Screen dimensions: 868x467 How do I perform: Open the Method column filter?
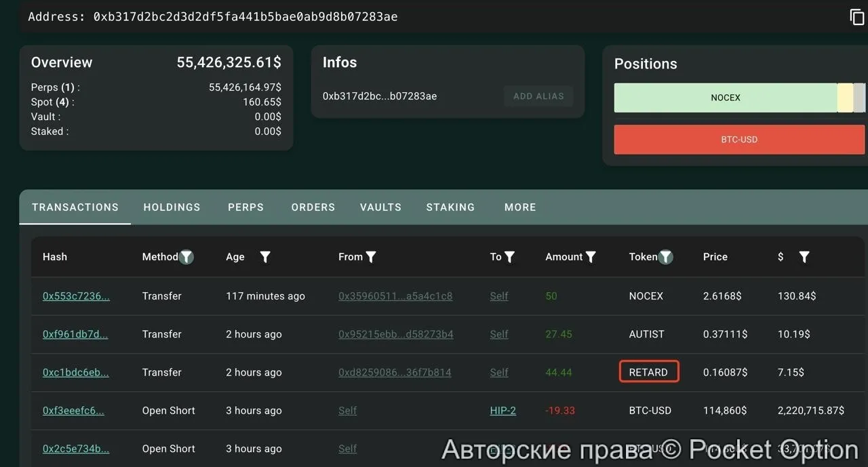[x=186, y=257]
